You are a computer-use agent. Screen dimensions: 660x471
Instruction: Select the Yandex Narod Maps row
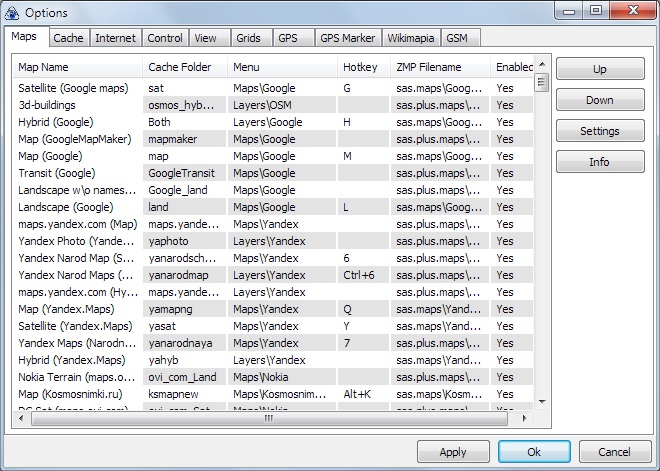click(x=78, y=275)
